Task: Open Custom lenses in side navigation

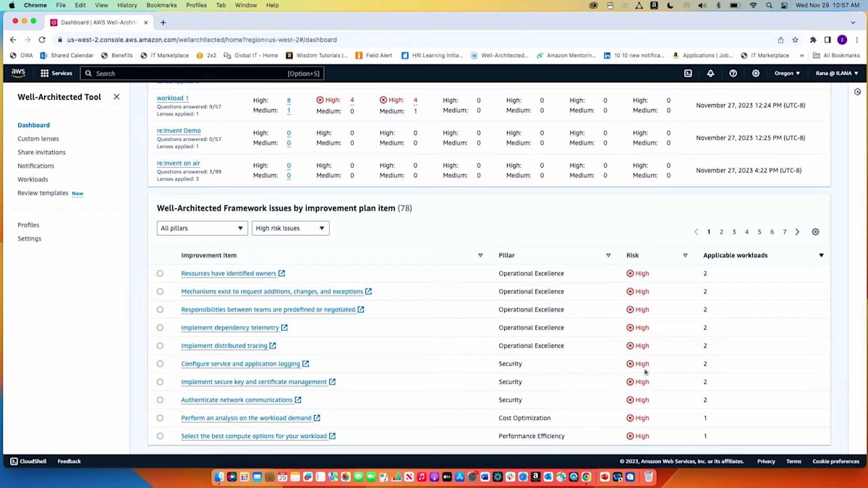Action: click(x=38, y=139)
